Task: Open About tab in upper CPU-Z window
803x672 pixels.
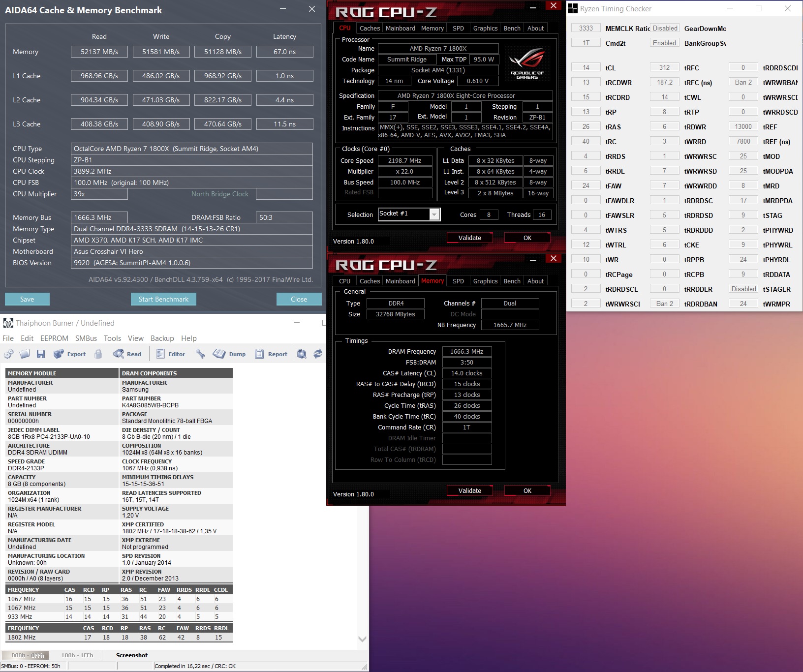Action: click(535, 28)
